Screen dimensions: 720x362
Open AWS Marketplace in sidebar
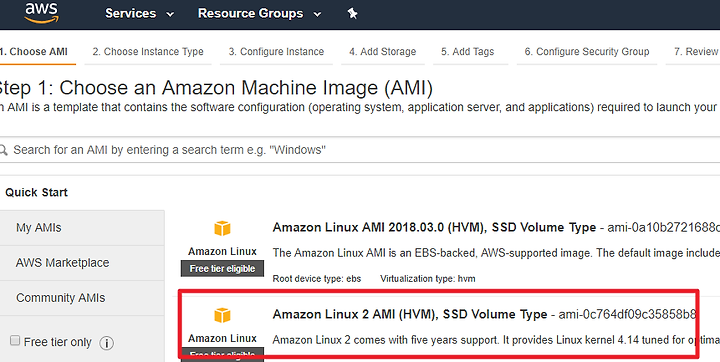pos(82,263)
